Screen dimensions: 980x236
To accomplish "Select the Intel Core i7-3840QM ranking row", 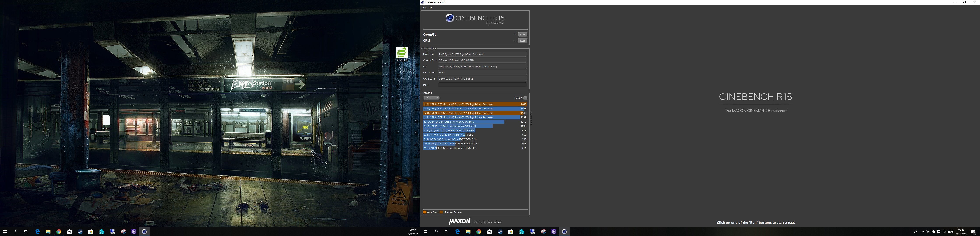I will (475, 144).
